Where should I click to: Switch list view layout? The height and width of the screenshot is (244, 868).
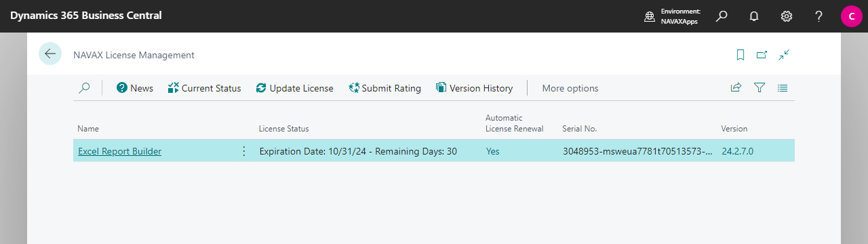[x=783, y=88]
